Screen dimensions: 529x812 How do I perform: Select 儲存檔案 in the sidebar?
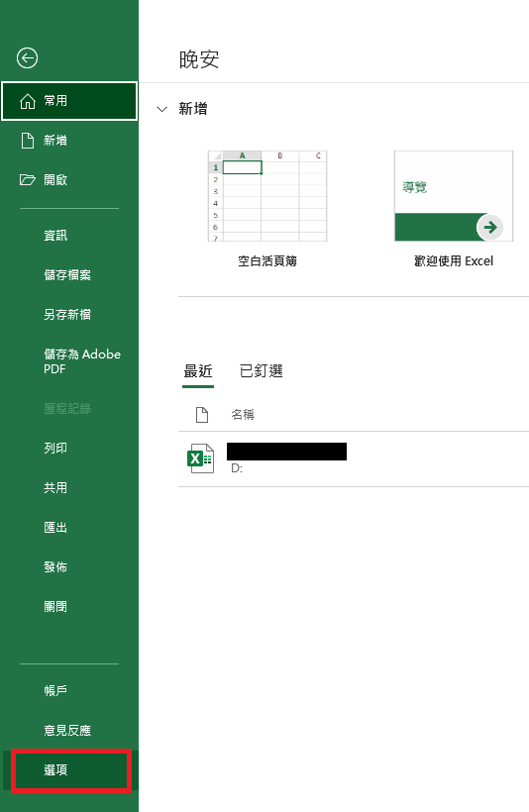pos(69,275)
